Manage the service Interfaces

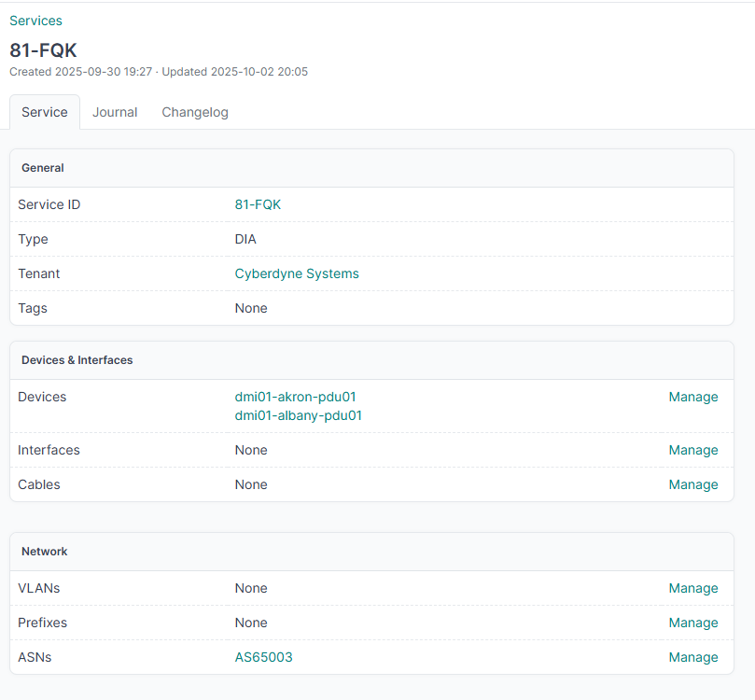click(x=692, y=450)
